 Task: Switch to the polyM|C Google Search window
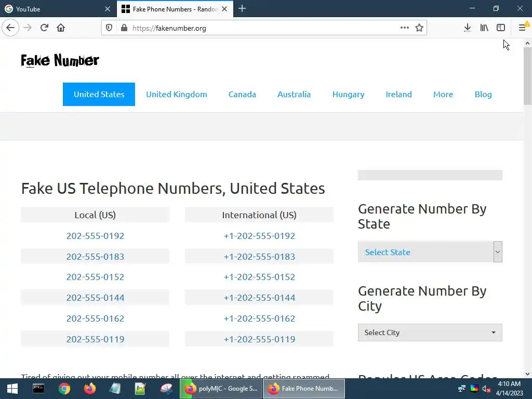(x=221, y=389)
